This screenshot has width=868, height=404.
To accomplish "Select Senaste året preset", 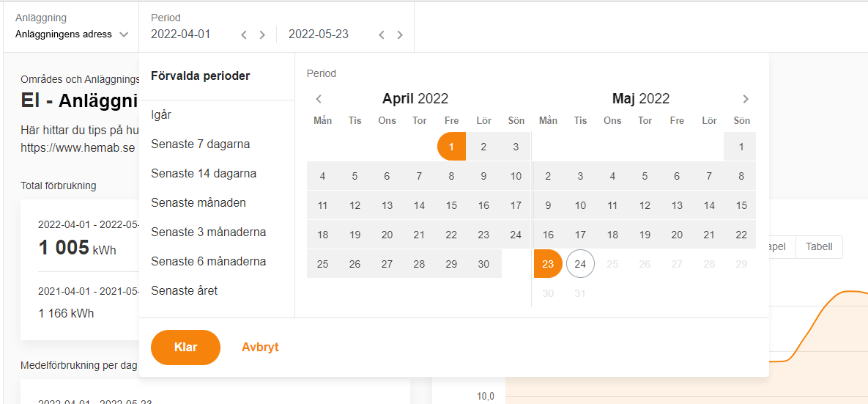I will point(184,291).
